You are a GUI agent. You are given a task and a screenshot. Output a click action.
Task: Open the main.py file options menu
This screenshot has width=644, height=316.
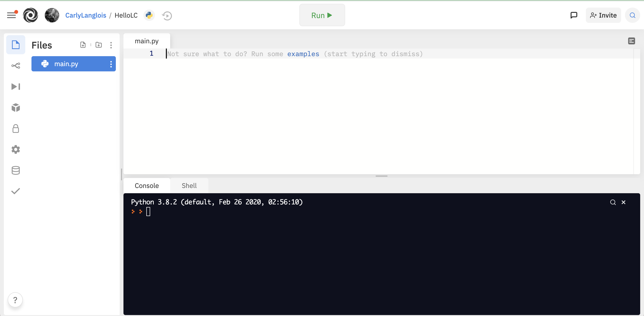pos(111,64)
